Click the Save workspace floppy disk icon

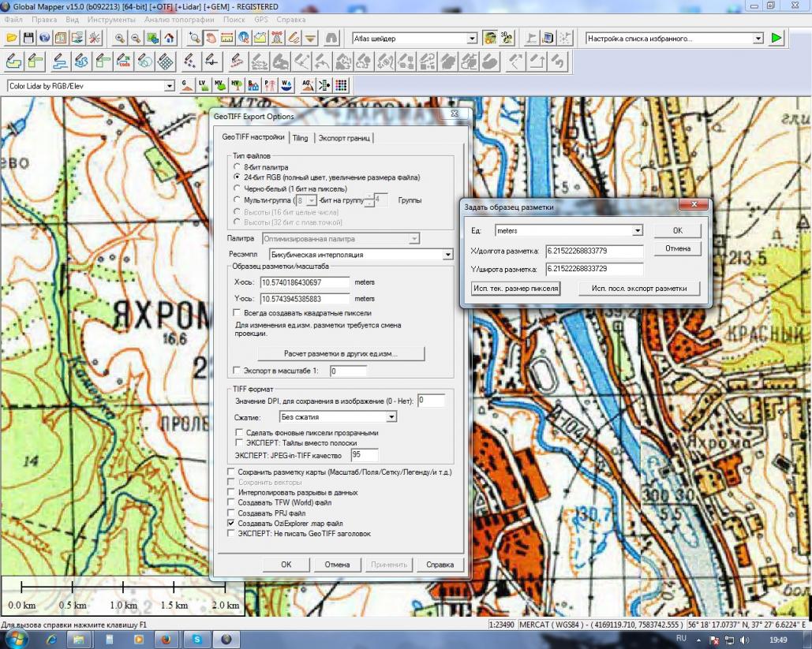(x=28, y=38)
